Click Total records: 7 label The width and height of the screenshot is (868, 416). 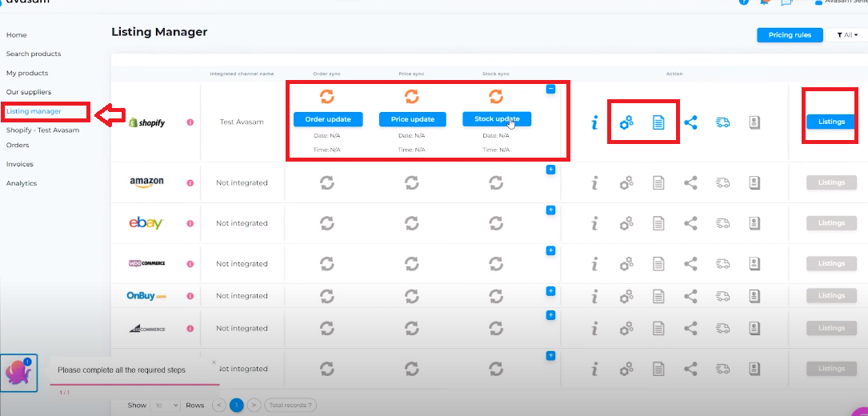[x=290, y=406]
